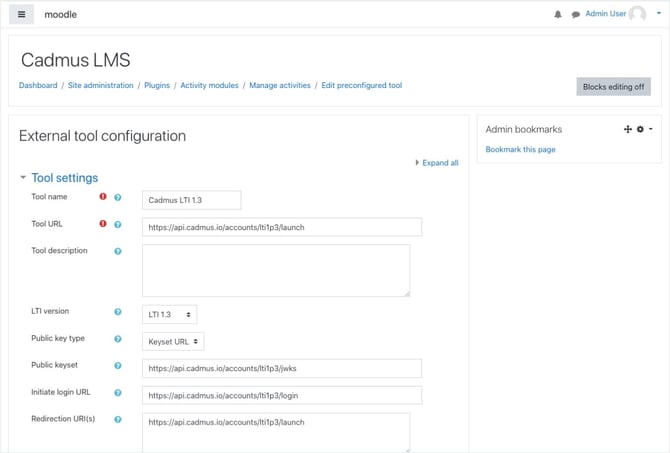Open the Manage activities breadcrumb link
The height and width of the screenshot is (453, 670).
(x=280, y=85)
